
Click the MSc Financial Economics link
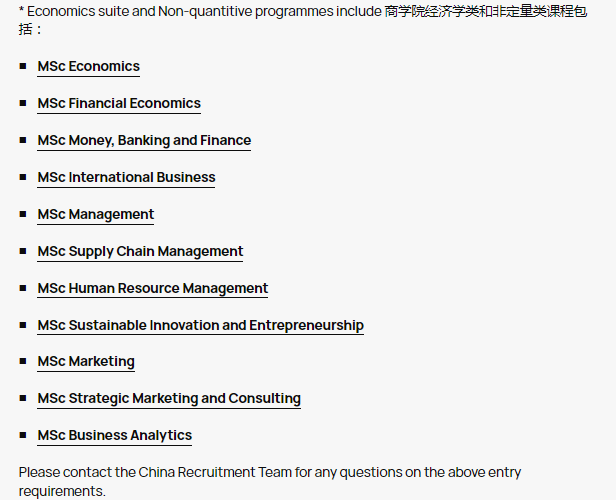[119, 104]
